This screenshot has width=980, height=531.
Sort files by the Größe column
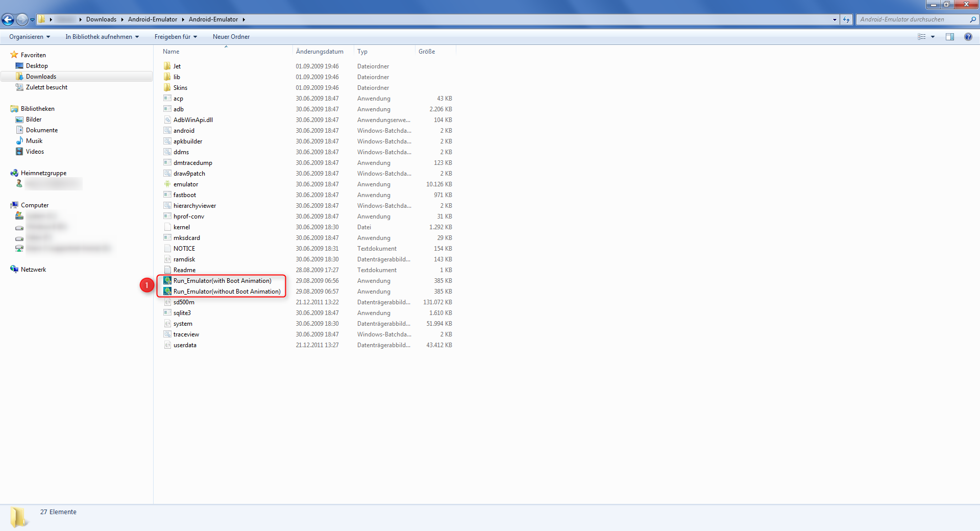point(427,51)
